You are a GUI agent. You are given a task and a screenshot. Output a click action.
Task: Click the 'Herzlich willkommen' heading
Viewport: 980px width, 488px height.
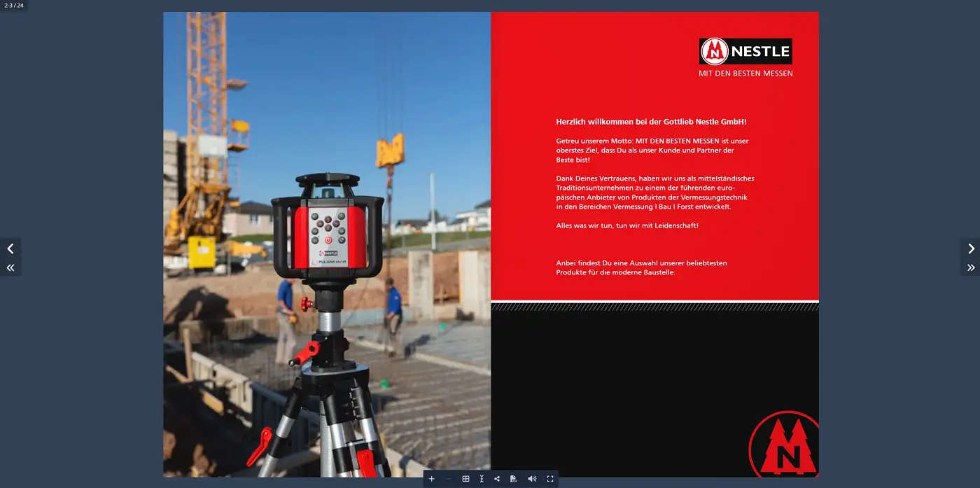tap(651, 122)
